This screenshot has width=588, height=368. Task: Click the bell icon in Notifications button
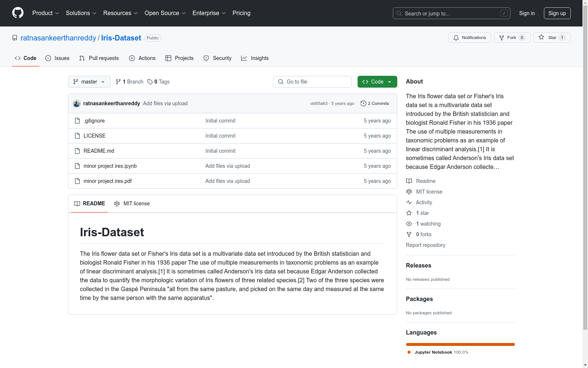456,38
